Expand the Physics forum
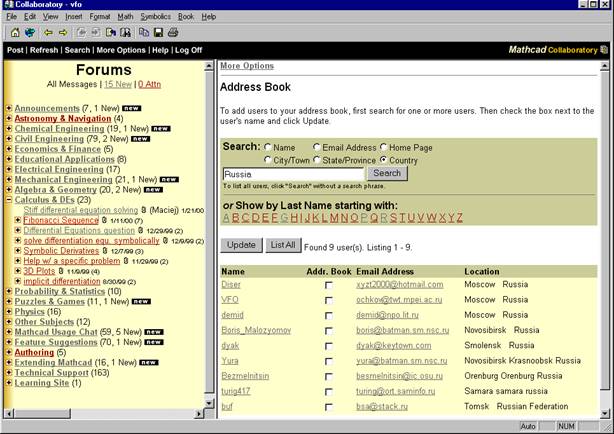 [x=9, y=312]
